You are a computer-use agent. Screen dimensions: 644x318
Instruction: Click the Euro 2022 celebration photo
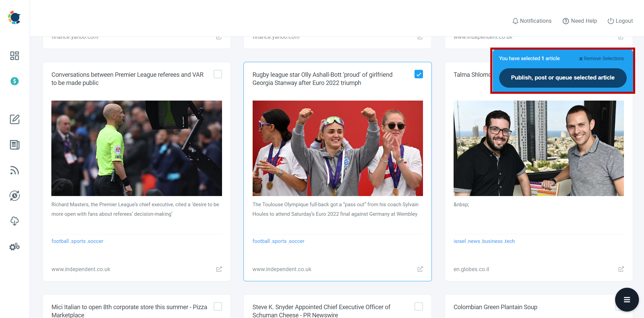(338, 148)
